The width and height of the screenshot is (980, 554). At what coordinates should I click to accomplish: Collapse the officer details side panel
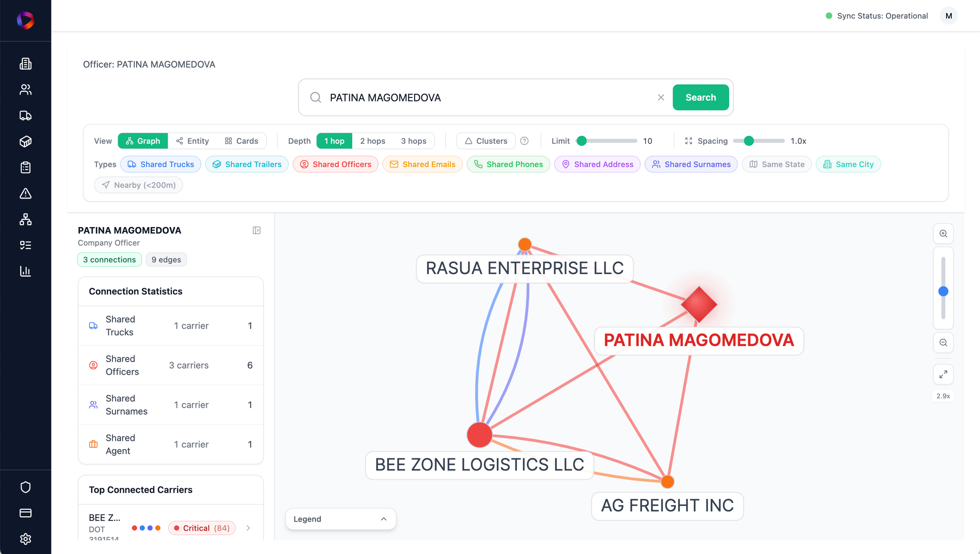coord(256,230)
